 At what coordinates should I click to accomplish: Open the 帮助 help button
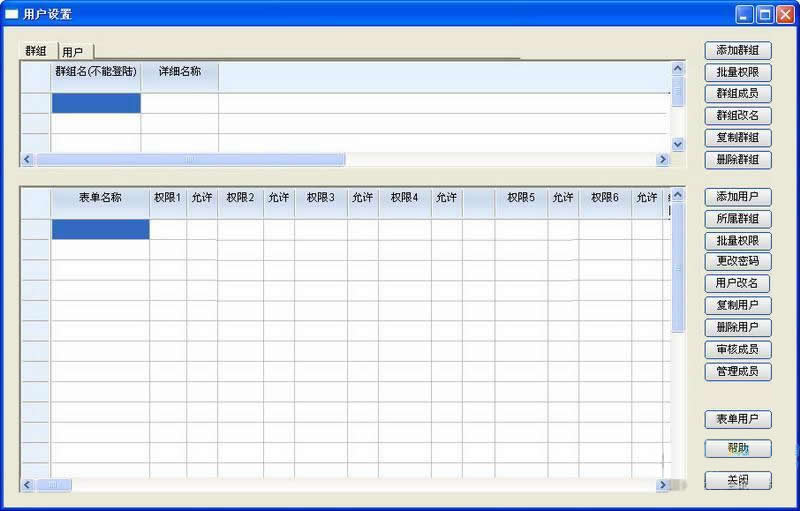[x=738, y=448]
